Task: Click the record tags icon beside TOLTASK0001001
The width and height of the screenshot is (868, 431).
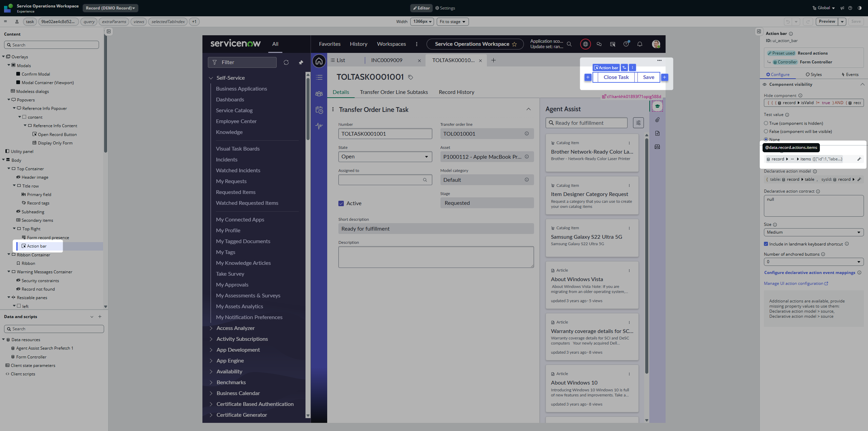Action: (411, 77)
